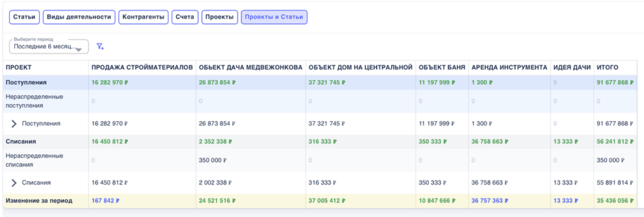Click the ОБЪЕКТ БАНЯ column header
The width and height of the screenshot is (644, 217).
coord(442,67)
